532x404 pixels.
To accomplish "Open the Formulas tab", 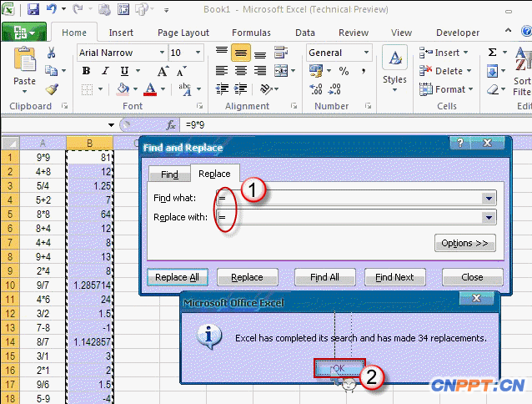I will click(x=251, y=33).
